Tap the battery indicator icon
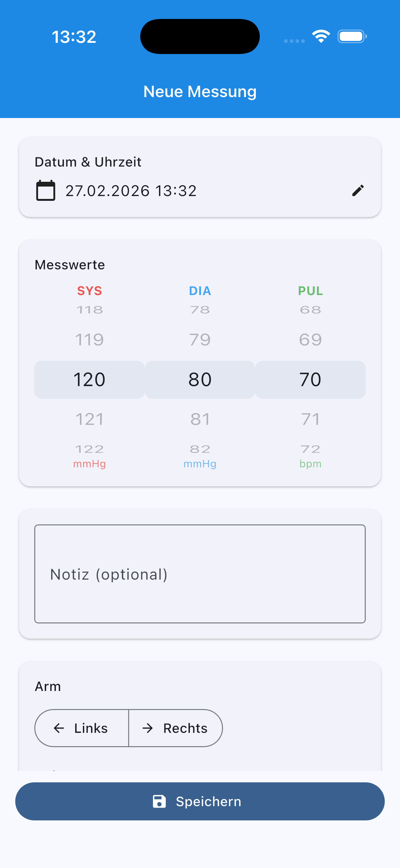 tap(352, 36)
